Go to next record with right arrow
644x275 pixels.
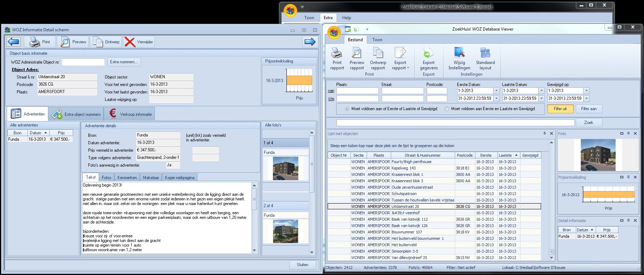[310, 42]
